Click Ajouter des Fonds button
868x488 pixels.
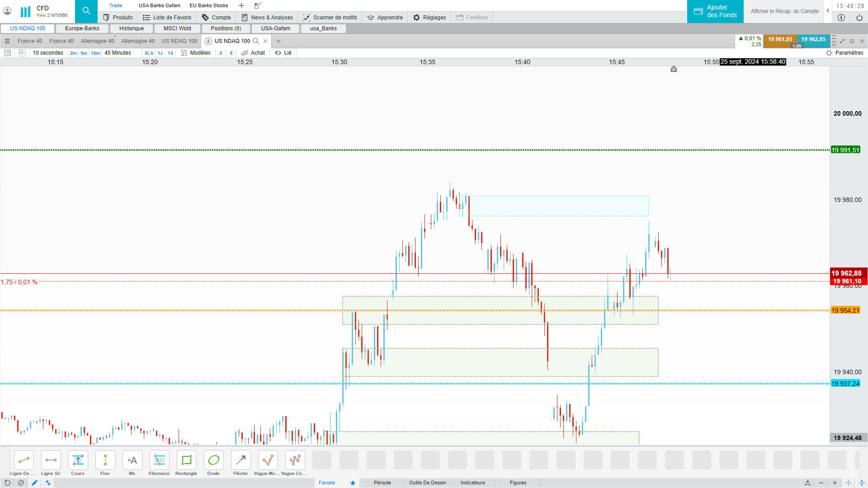click(x=715, y=11)
